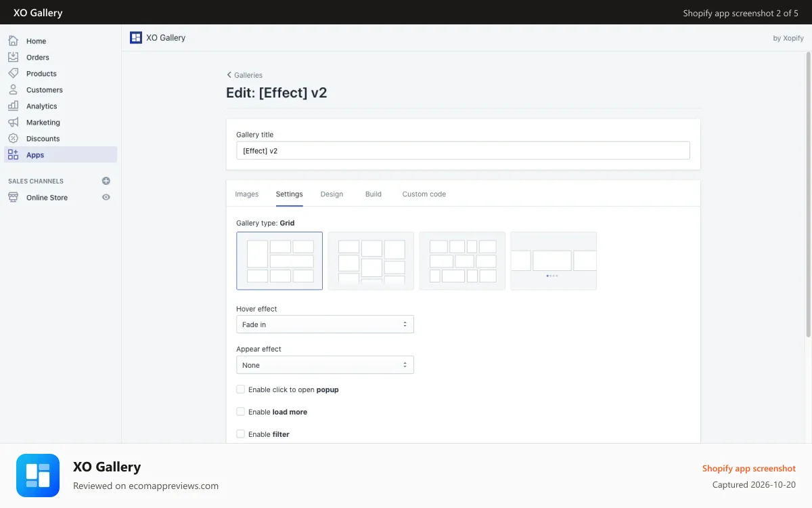Click the Customers person icon
Screen dimensions: 812x508
pyautogui.click(x=13, y=89)
